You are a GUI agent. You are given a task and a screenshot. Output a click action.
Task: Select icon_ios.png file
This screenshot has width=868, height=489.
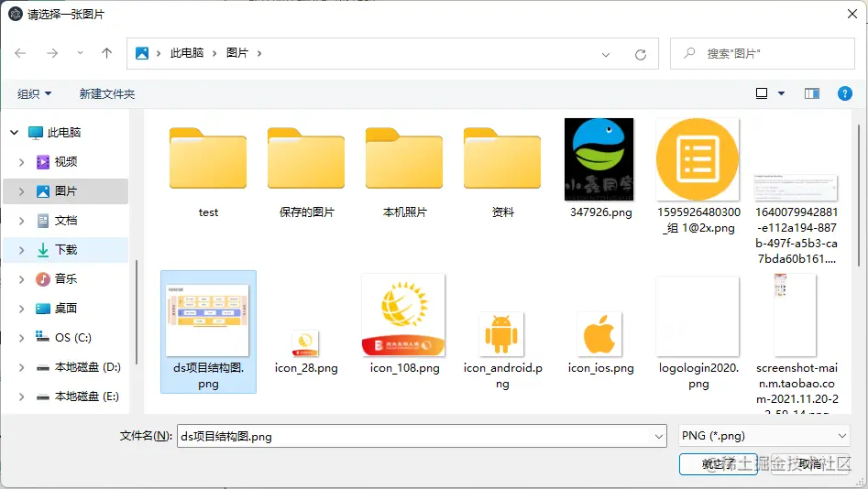[x=600, y=343]
